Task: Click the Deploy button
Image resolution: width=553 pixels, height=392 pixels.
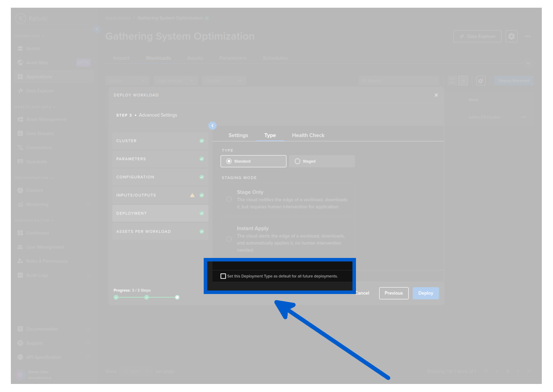Action: [x=426, y=293]
